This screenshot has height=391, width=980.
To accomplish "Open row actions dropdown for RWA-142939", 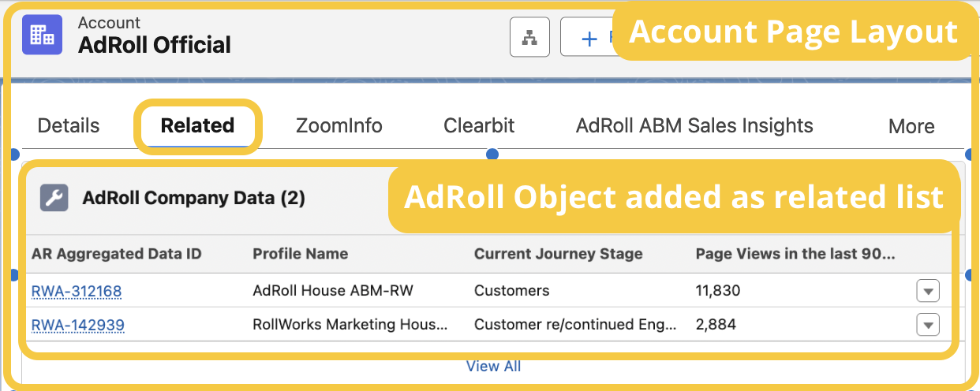I will 928,324.
